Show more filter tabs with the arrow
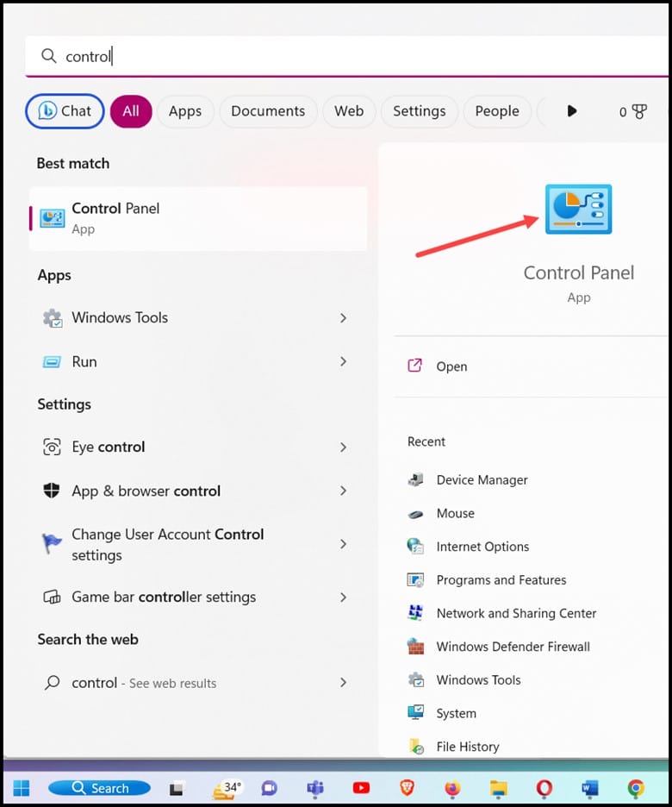The image size is (672, 807). [572, 111]
